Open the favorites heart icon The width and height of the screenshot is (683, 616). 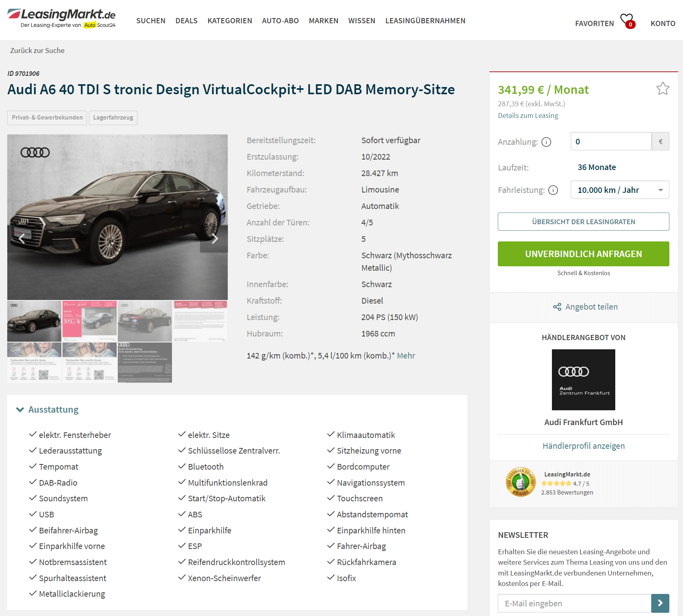click(x=627, y=21)
